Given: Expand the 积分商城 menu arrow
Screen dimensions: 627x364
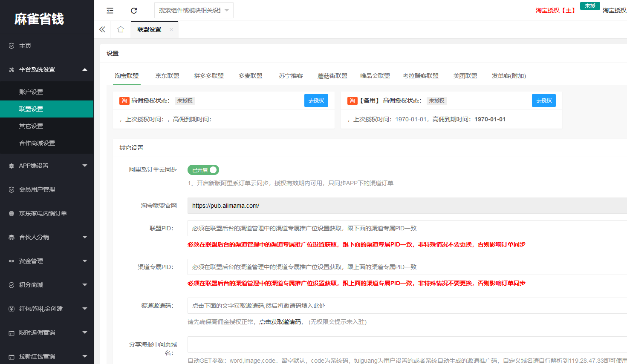Looking at the screenshot, I should 85,285.
